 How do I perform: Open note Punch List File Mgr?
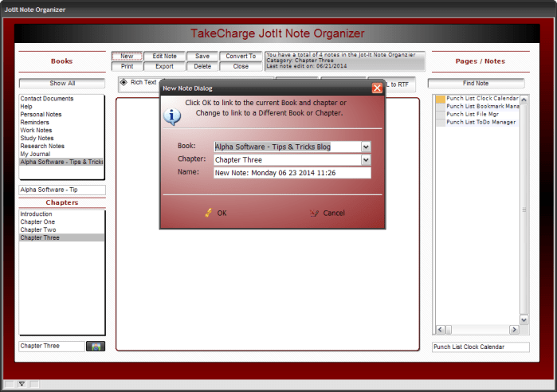coord(482,114)
